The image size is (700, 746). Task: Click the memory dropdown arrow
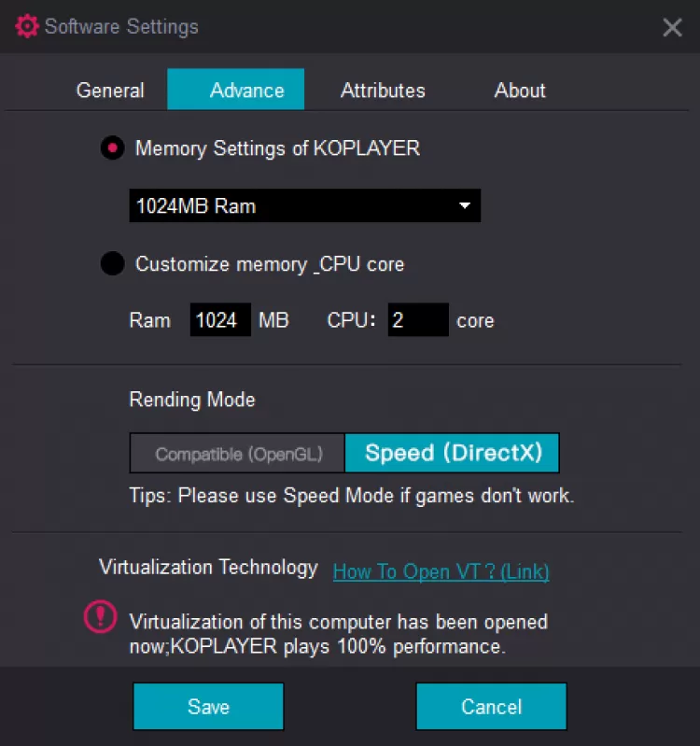[x=465, y=206]
